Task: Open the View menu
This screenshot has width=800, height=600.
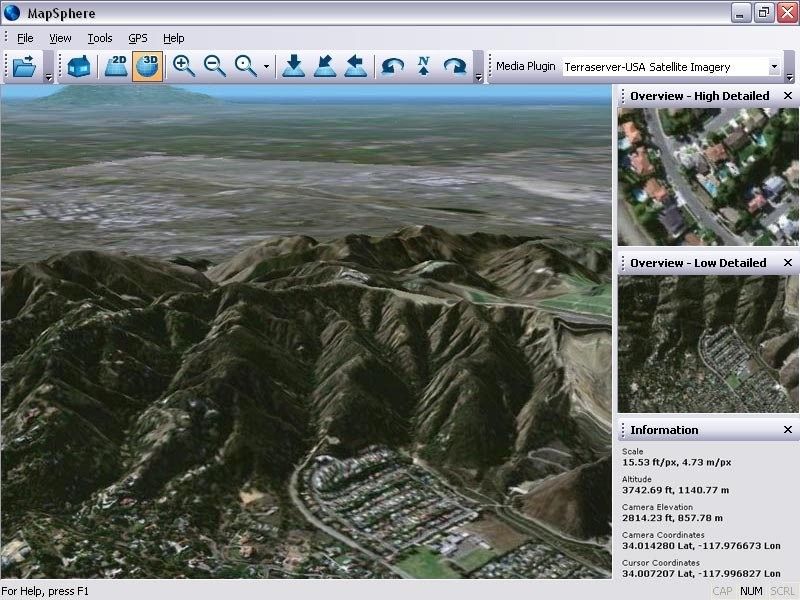Action: (x=60, y=37)
